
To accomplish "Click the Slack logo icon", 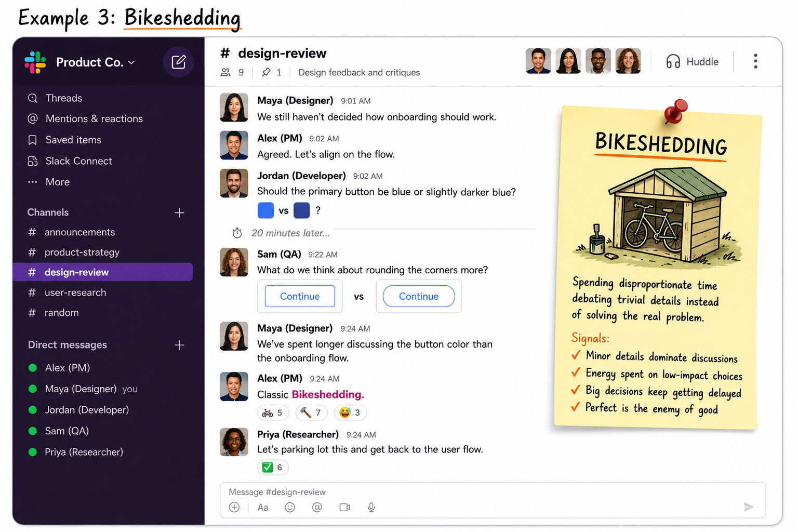I will pyautogui.click(x=35, y=62).
